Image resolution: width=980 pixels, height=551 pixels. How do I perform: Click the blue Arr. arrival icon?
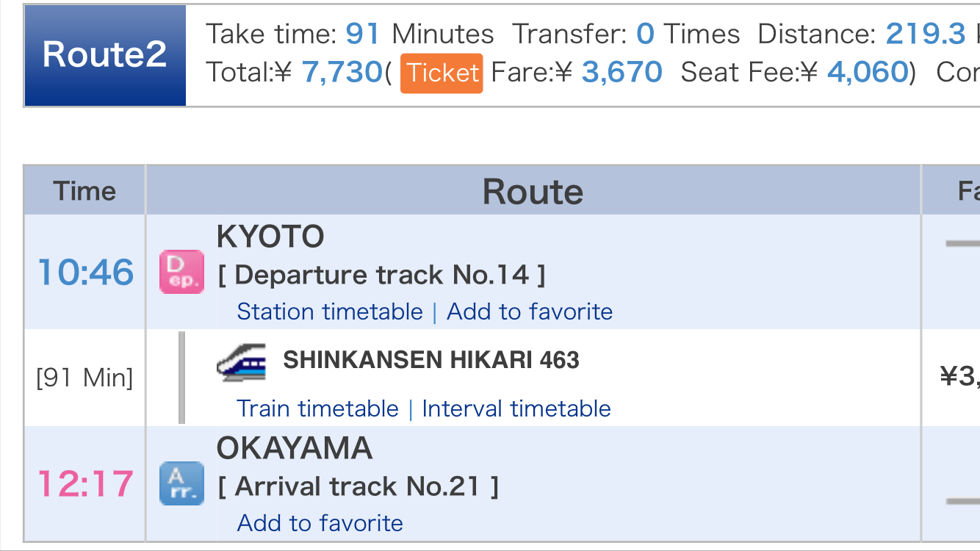pos(181,483)
